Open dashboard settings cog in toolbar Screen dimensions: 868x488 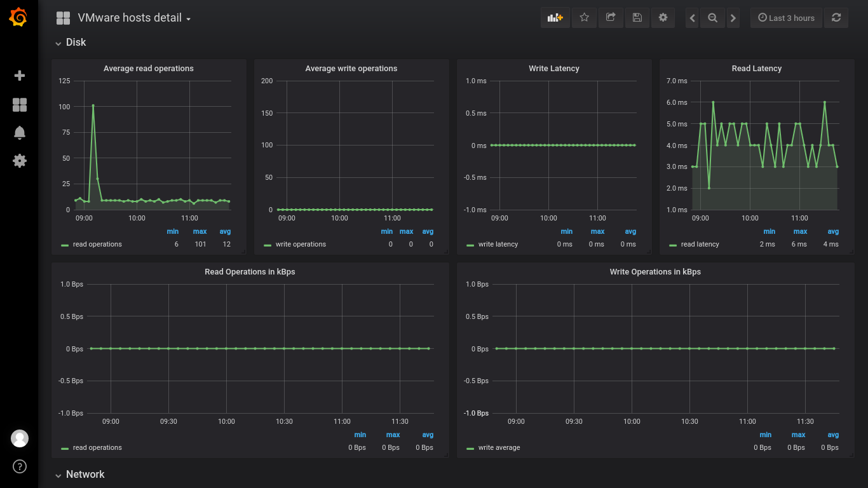[x=663, y=18]
